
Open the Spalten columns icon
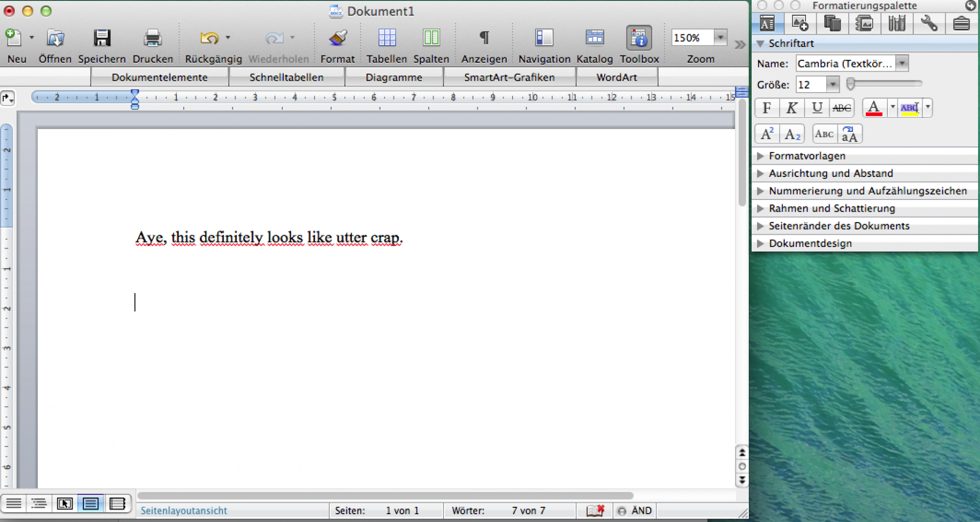click(431, 38)
